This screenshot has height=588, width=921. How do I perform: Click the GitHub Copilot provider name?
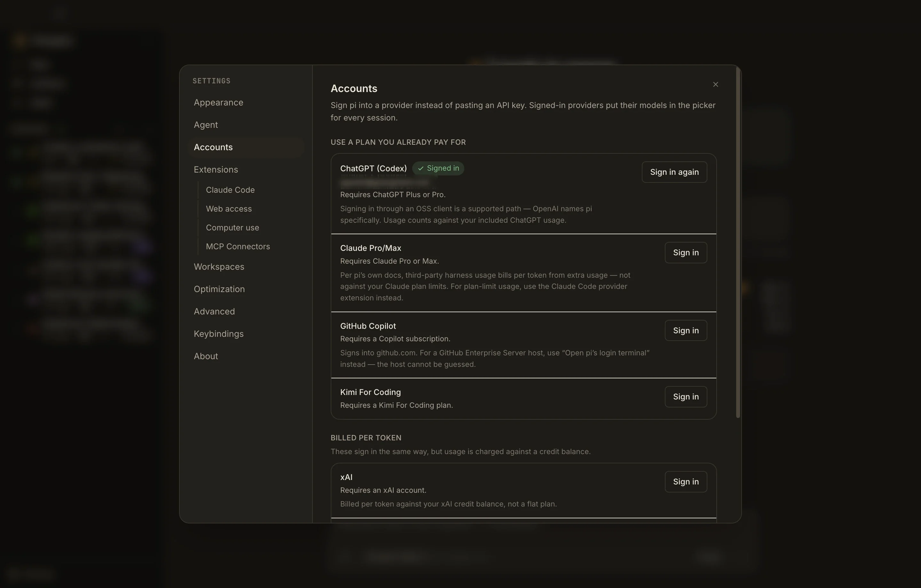[x=368, y=326]
